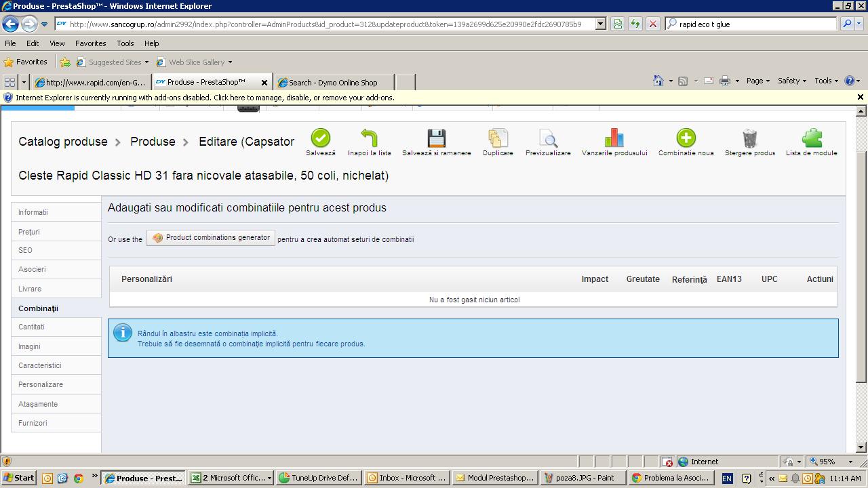Open the Page dropdown menu
Viewport: 868px width, 488px height.
click(x=757, y=81)
